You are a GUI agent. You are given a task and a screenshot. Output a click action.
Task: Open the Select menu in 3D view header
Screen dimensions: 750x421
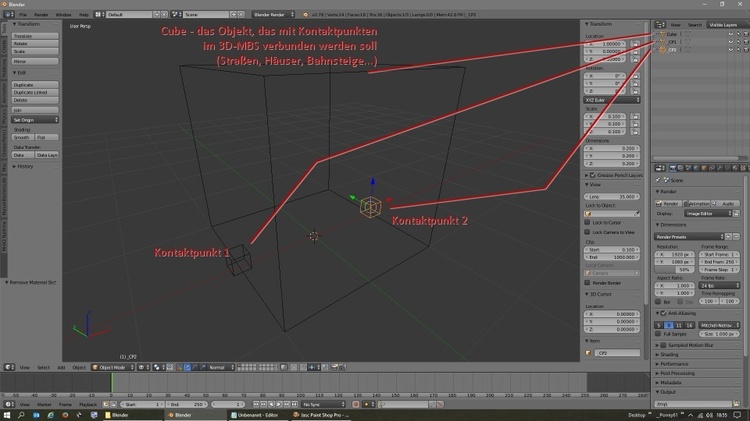click(44, 367)
